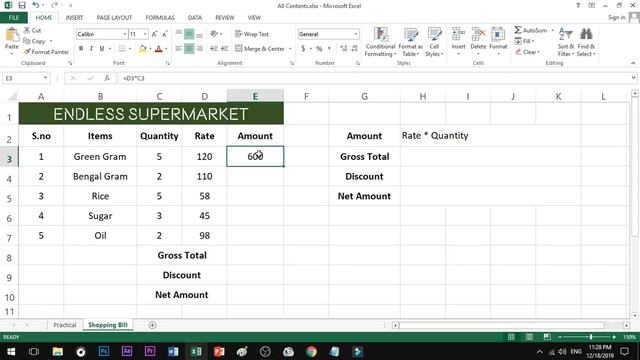Switch to the VIEW tab
This screenshot has height=360, width=640.
click(254, 18)
